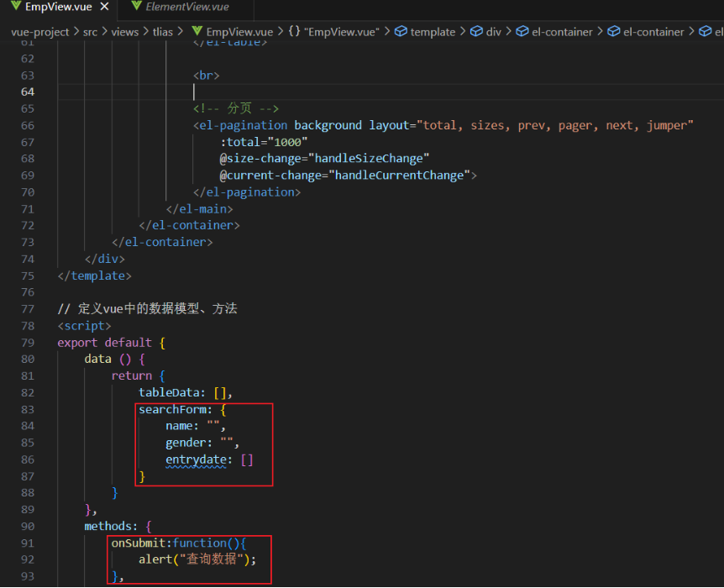Viewport: 724px width, 588px height.
Task: Open the breadcrumb chevron after vue-project
Action: coord(76,31)
